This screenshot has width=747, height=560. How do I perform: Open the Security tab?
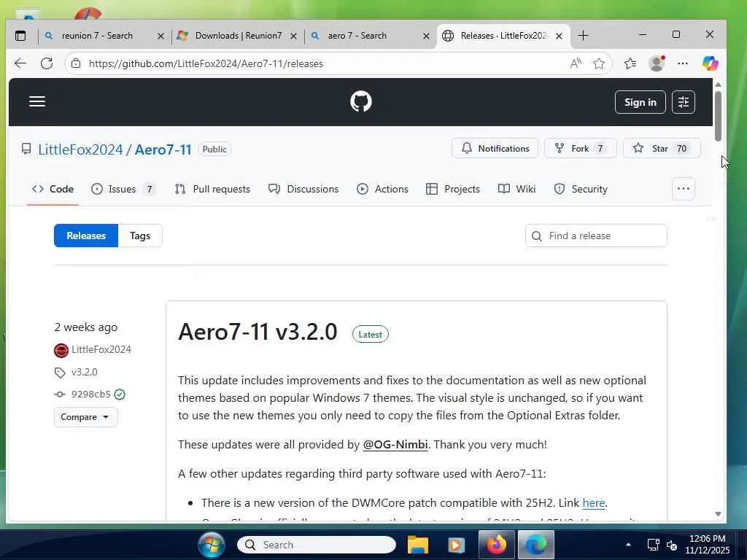coord(581,189)
